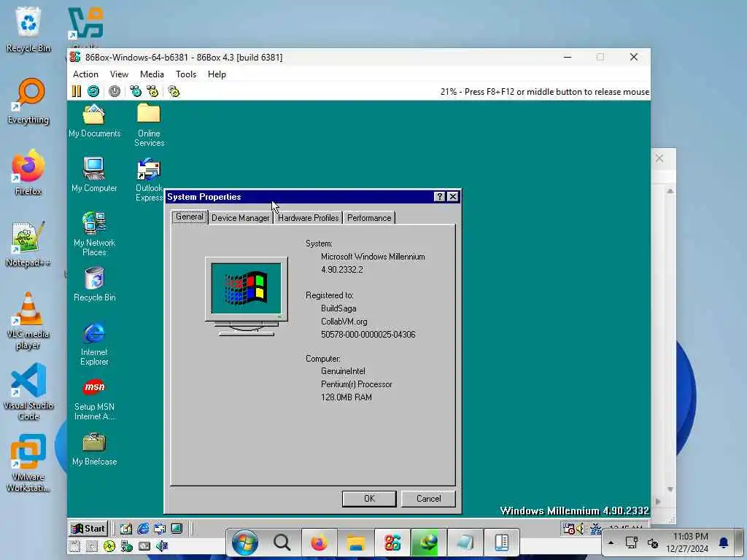The image size is (747, 560).
Task: Click the guest tray volume speaker icon
Action: (580, 528)
